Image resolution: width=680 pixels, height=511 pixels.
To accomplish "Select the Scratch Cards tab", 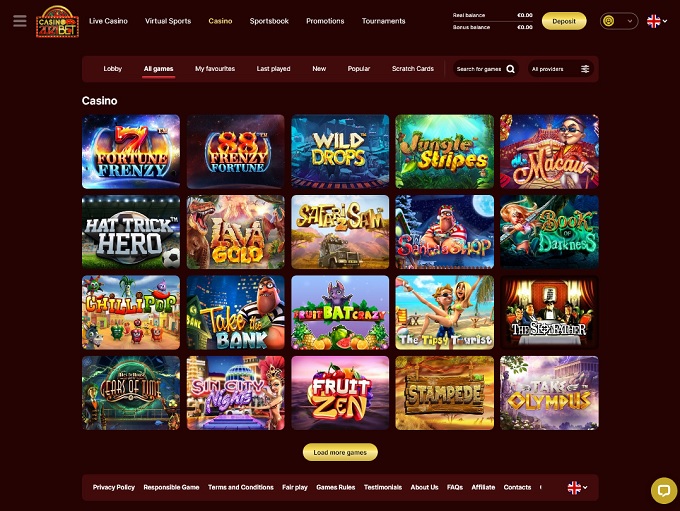I will point(412,69).
